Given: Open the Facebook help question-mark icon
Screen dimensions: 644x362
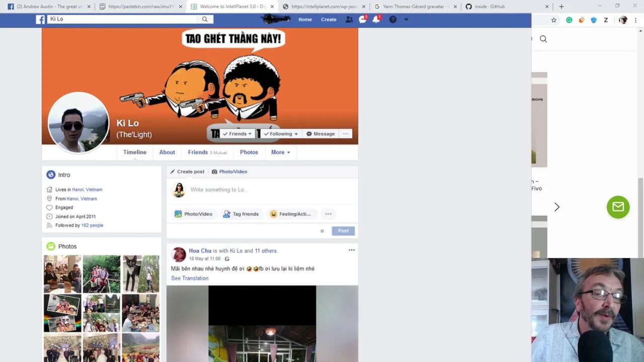Looking at the screenshot, I should 393,20.
